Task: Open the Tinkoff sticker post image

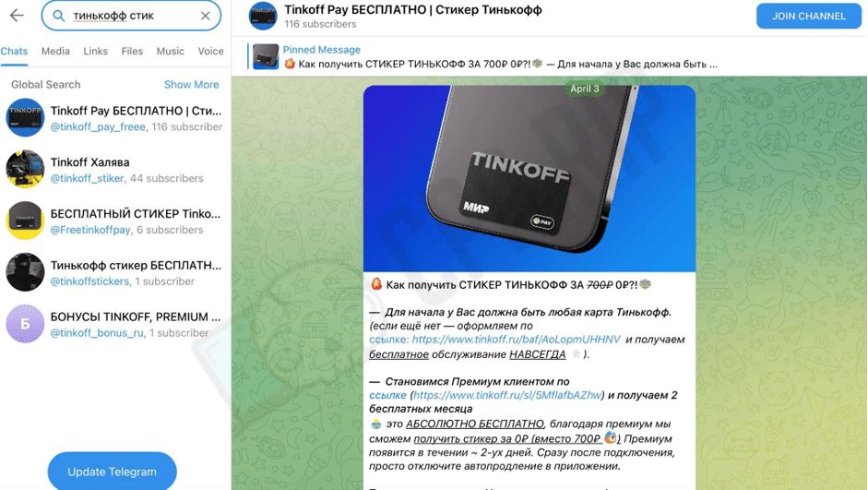Action: click(x=529, y=178)
